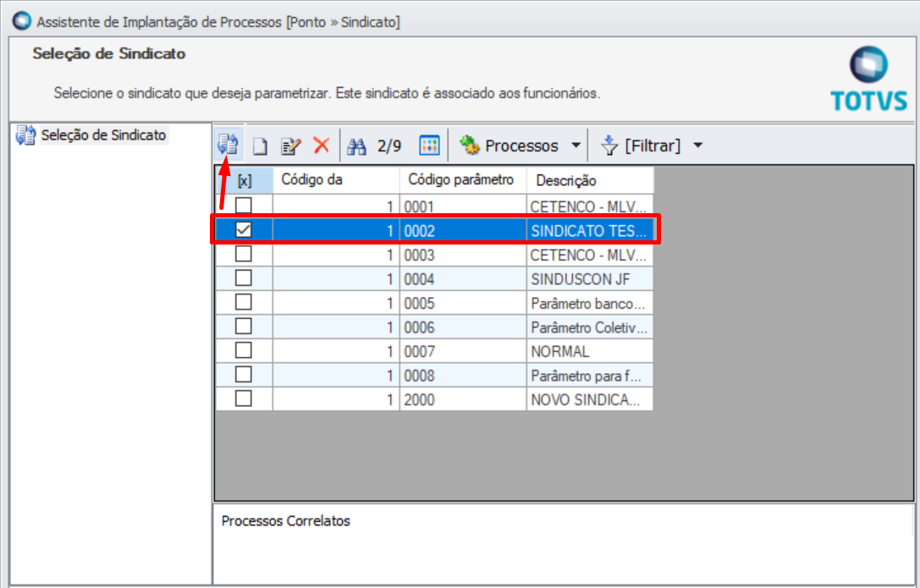Click the new record blank page icon
The image size is (920, 588).
260,146
